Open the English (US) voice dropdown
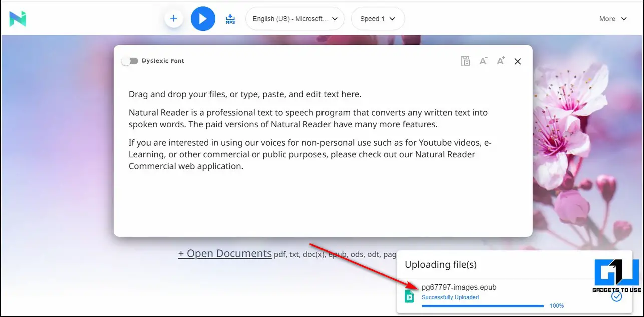Image resolution: width=644 pixels, height=317 pixels. (295, 19)
